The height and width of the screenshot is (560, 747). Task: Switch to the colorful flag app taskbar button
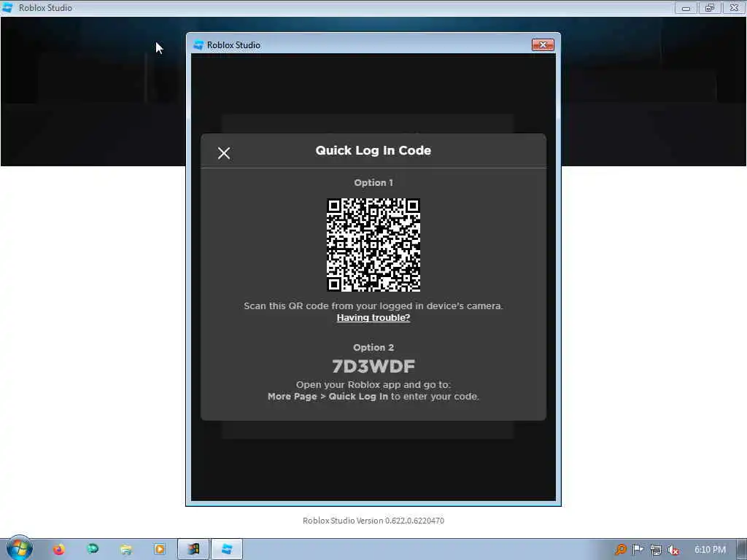pos(193,550)
